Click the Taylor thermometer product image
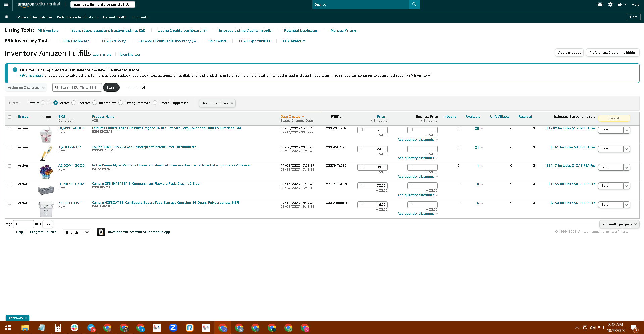 46,153
